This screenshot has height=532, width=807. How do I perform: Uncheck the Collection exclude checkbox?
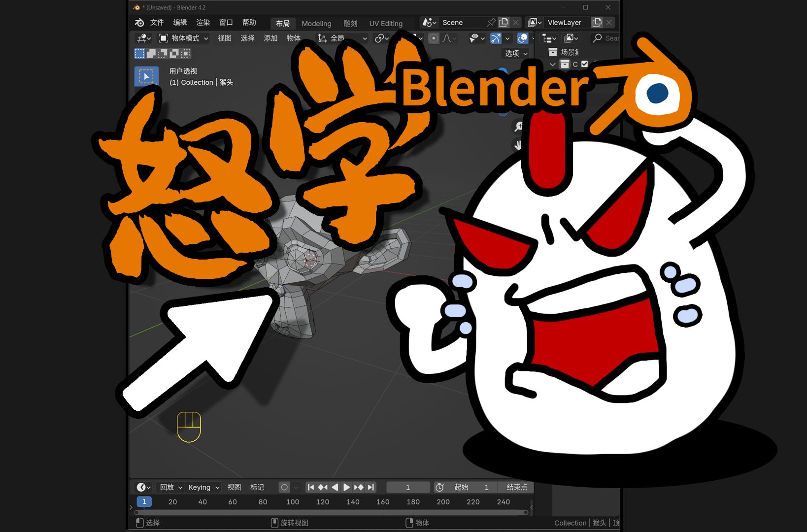click(x=585, y=64)
